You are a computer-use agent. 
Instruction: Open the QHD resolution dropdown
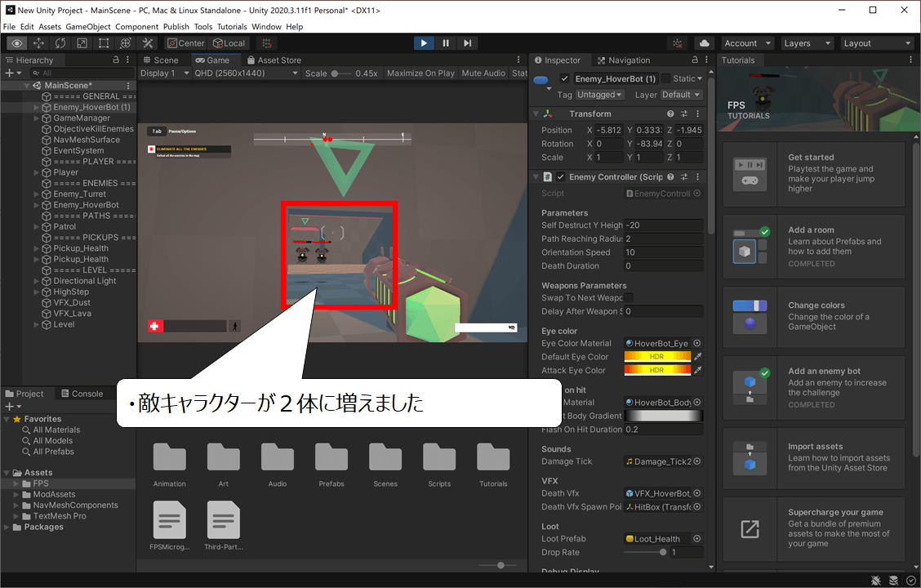pyautogui.click(x=247, y=73)
